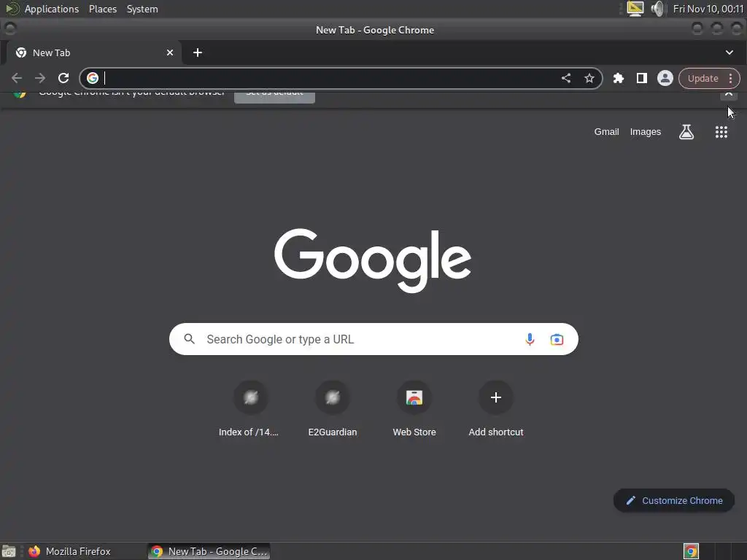Open the Web Store shortcut
Image resolution: width=747 pixels, height=560 pixels.
point(414,408)
